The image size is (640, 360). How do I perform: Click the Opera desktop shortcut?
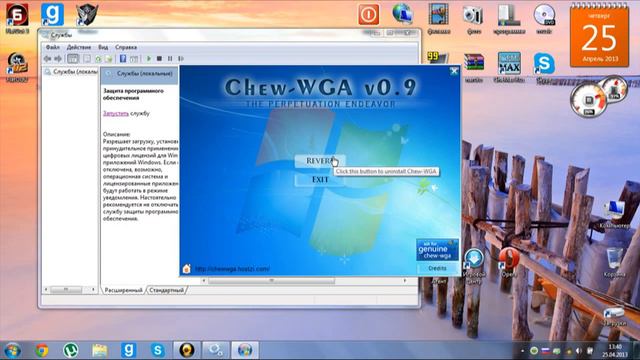pyautogui.click(x=509, y=258)
